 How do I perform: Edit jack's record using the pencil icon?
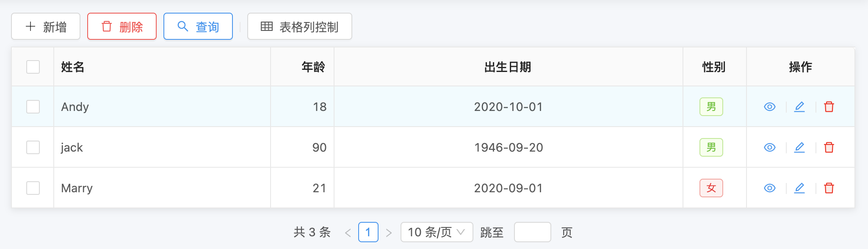(799, 147)
